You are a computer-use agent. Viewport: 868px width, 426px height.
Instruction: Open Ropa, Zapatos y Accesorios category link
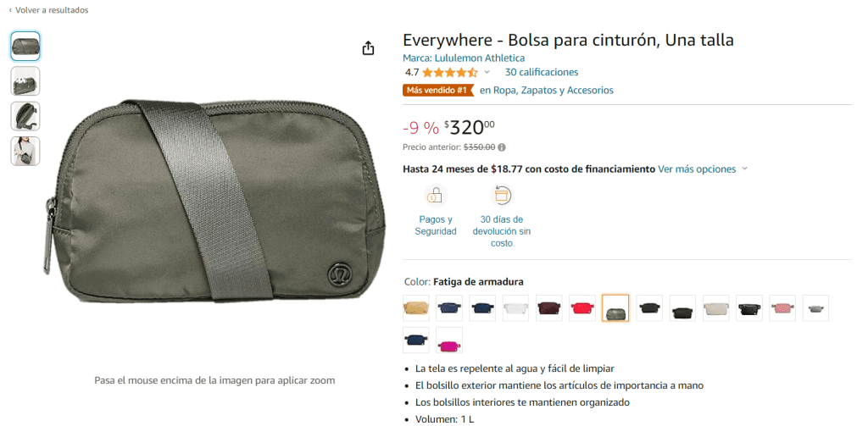click(547, 90)
